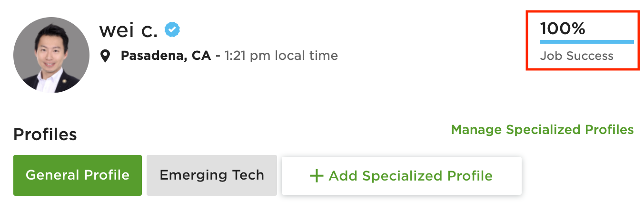
Task: Click the Profiles section heading
Action: point(45,135)
